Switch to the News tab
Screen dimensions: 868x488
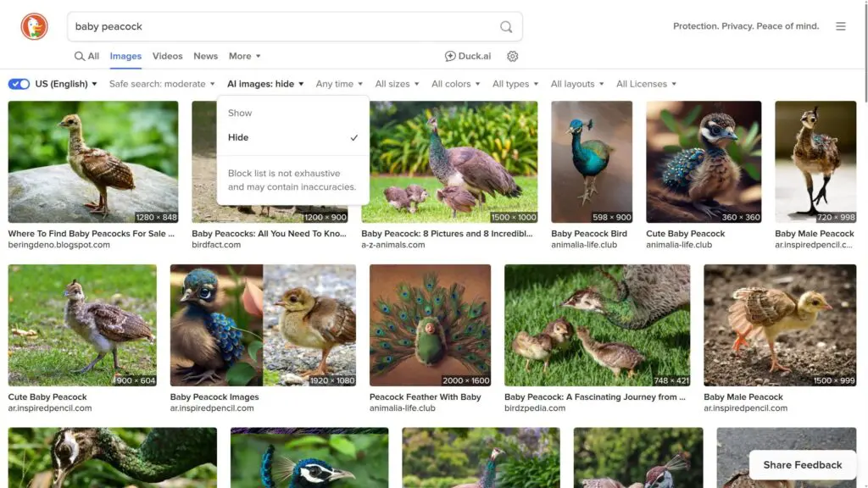coord(205,57)
